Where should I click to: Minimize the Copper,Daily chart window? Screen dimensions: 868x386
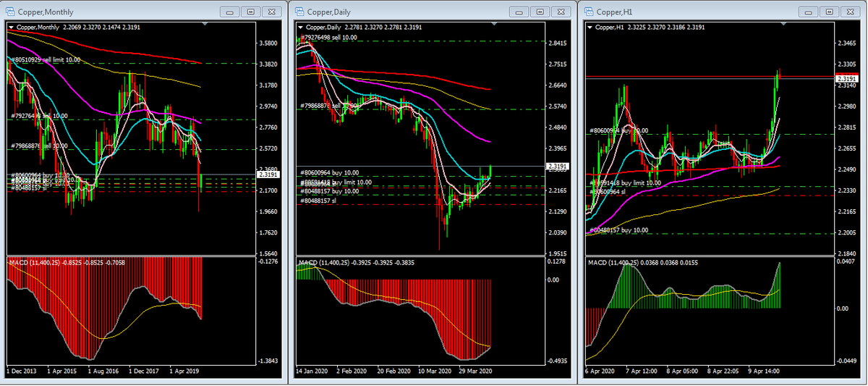519,12
